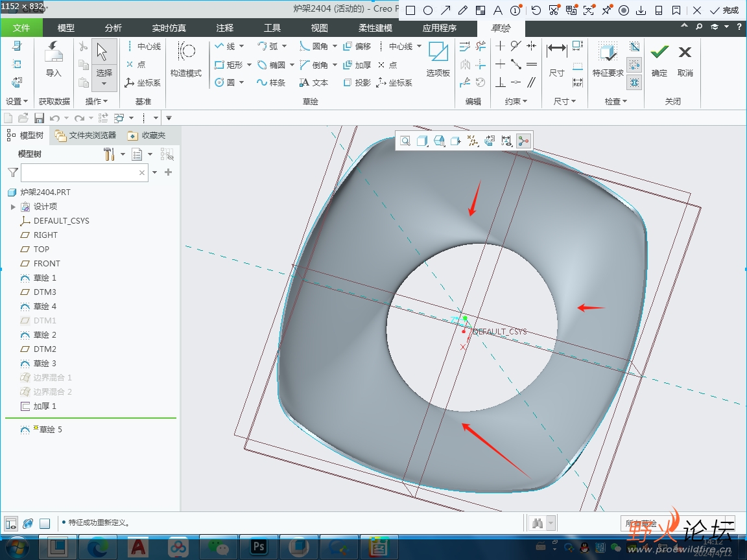This screenshot has height=560, width=747.
Task: Select DEFAULT_CSYS in model tree
Action: pyautogui.click(x=54, y=220)
